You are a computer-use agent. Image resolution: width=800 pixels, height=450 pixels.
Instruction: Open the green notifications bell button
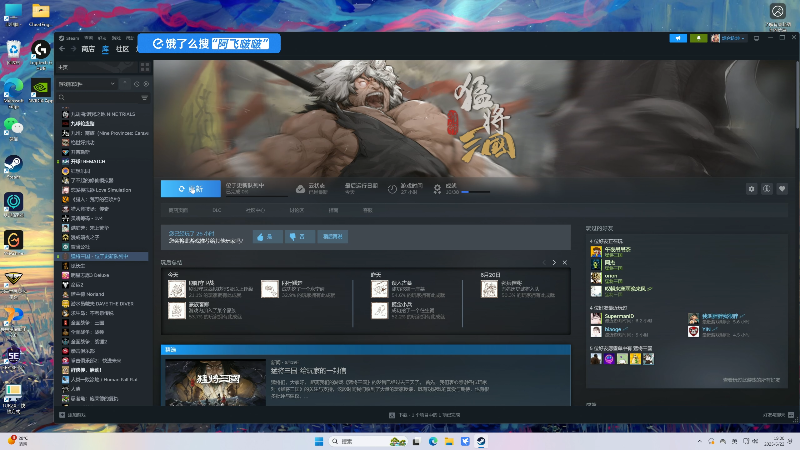point(698,38)
